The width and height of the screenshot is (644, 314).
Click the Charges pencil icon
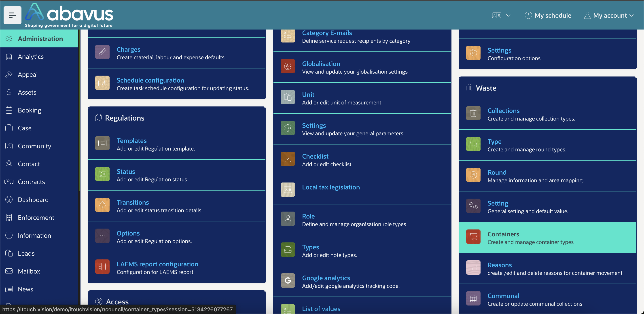(102, 52)
